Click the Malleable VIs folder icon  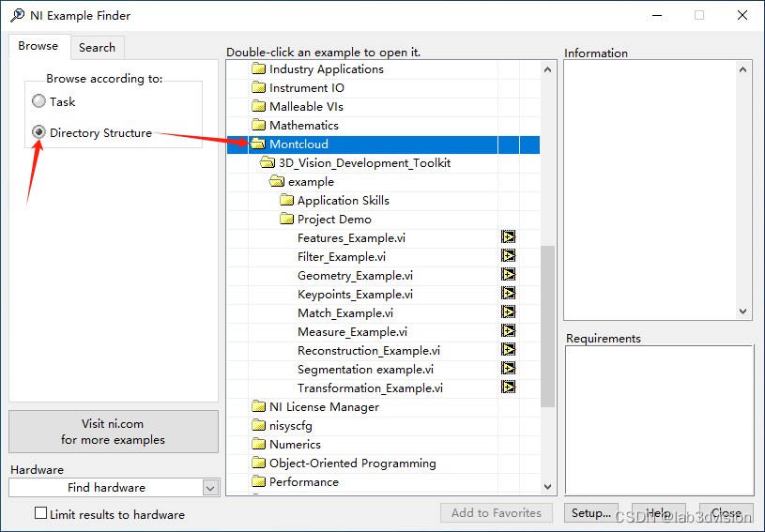tap(258, 106)
